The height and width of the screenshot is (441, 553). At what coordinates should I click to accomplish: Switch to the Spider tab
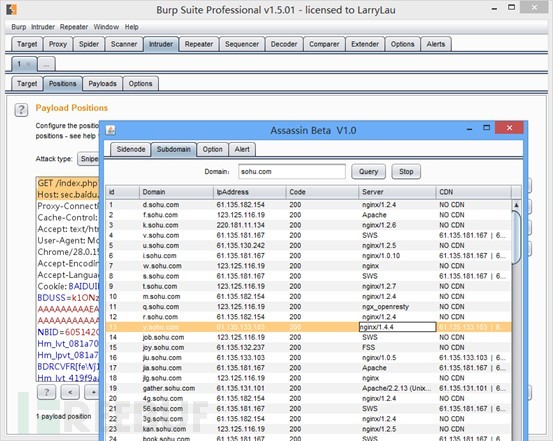pos(89,44)
